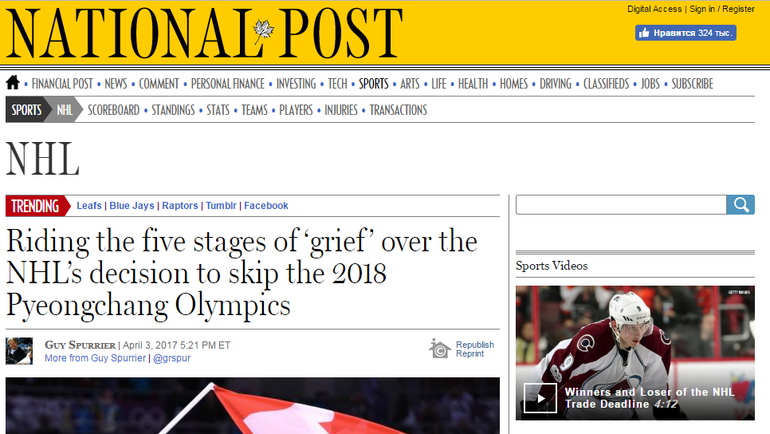Click the Facebook Like button
Screen dimensions: 770x434
(x=686, y=33)
